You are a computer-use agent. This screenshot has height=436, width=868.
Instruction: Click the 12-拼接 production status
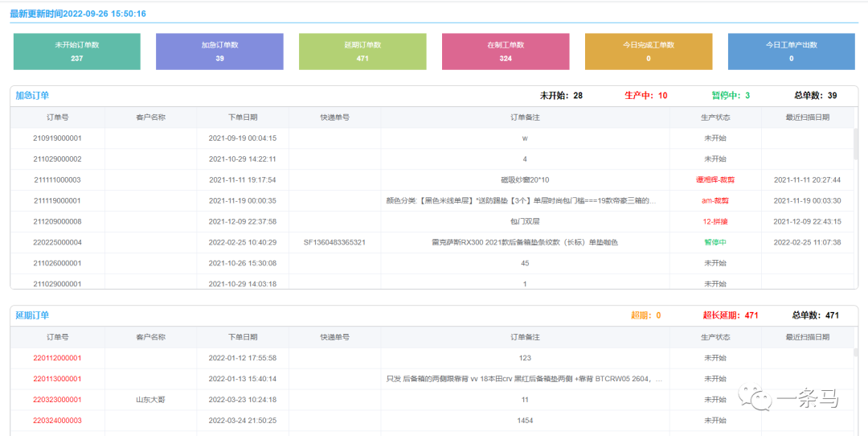715,221
